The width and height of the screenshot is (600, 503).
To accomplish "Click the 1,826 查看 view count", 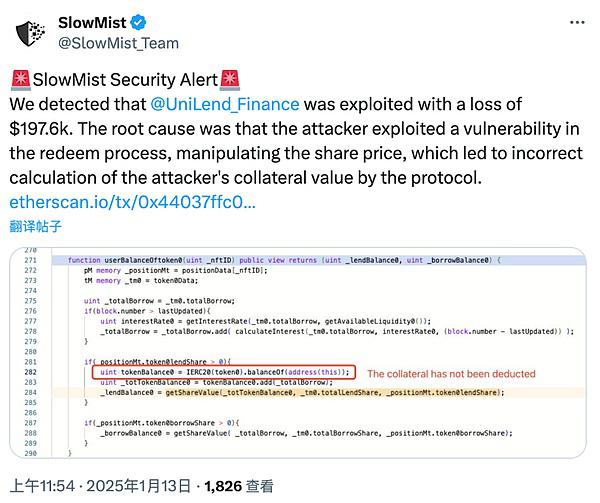I will (x=239, y=486).
